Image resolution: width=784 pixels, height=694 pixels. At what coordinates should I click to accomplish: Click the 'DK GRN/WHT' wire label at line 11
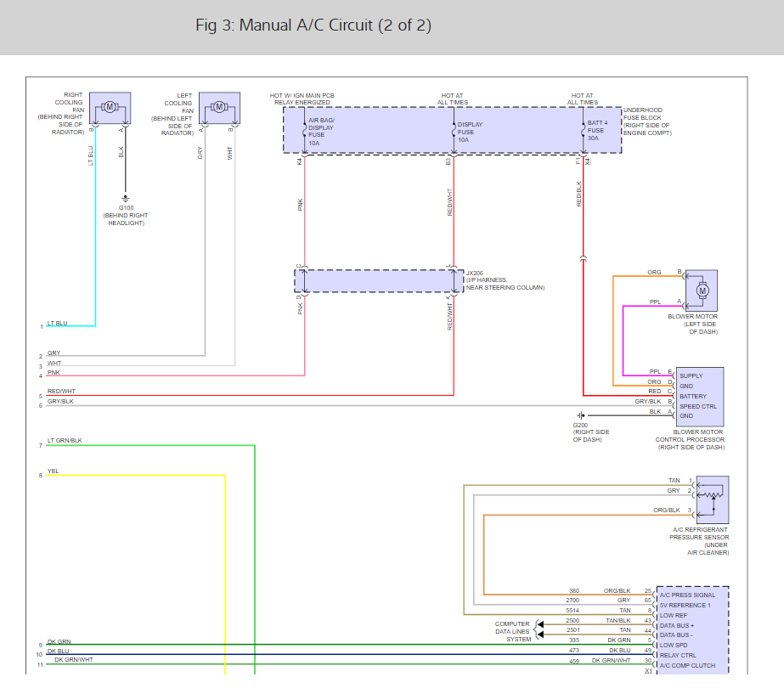(x=74, y=659)
